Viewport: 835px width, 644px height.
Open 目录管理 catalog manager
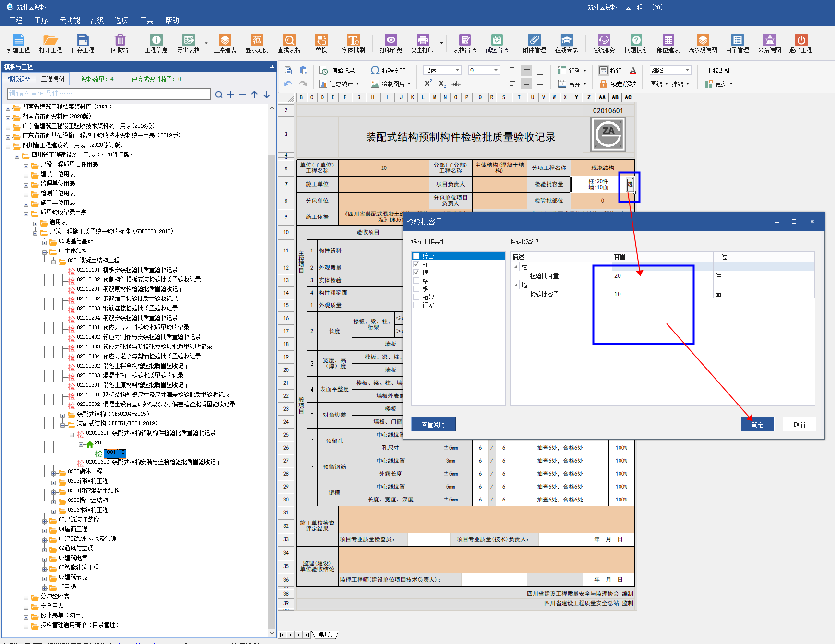coord(737,44)
